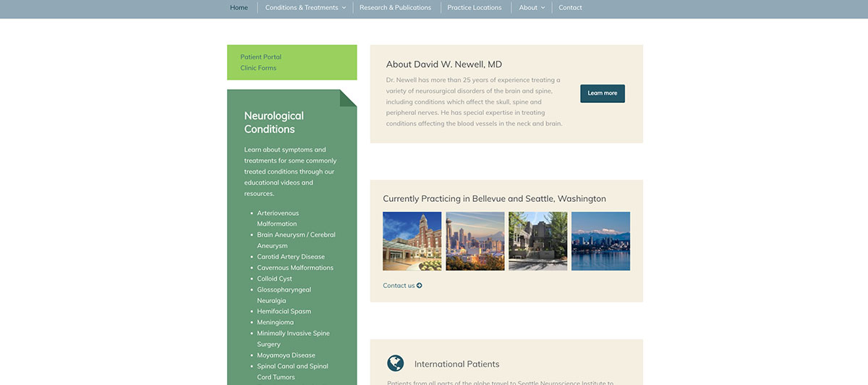Open Meningioma link

tap(276, 323)
